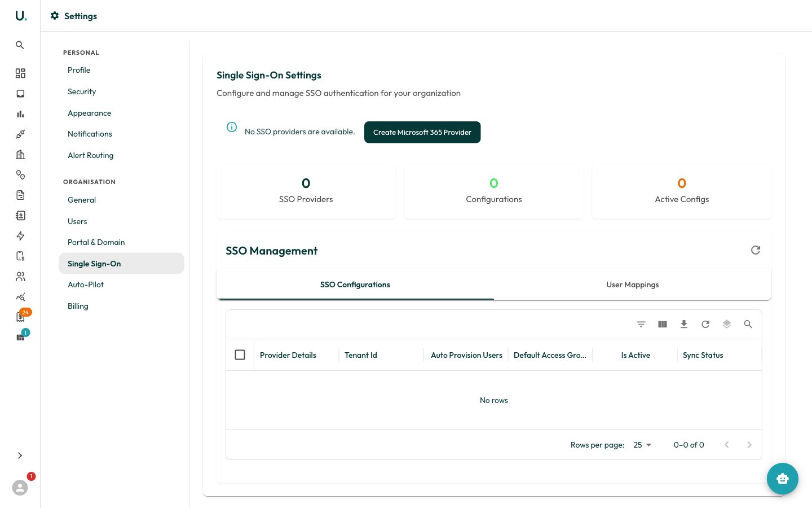This screenshot has height=508, width=812.
Task: Open the map pins locations icon
Action: tap(20, 175)
